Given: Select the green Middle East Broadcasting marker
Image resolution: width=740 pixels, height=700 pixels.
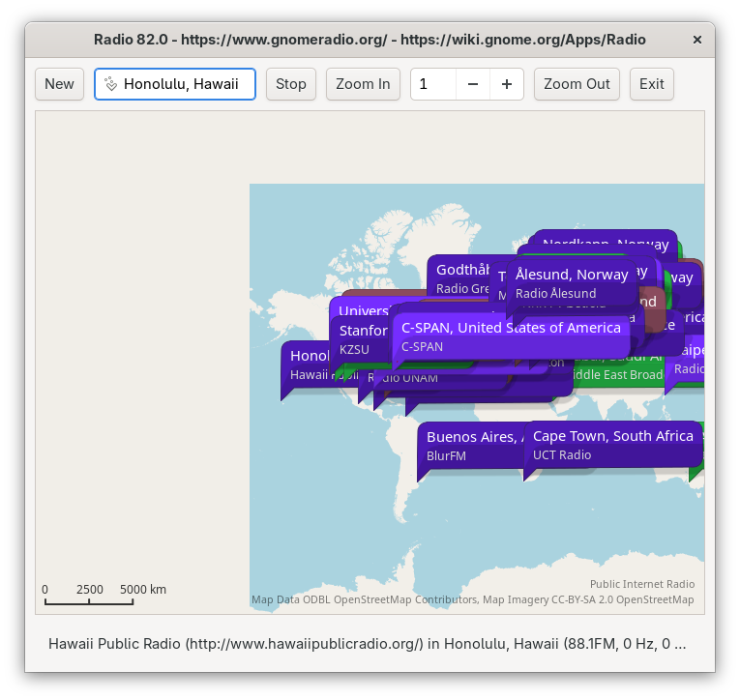Looking at the screenshot, I should (618, 375).
